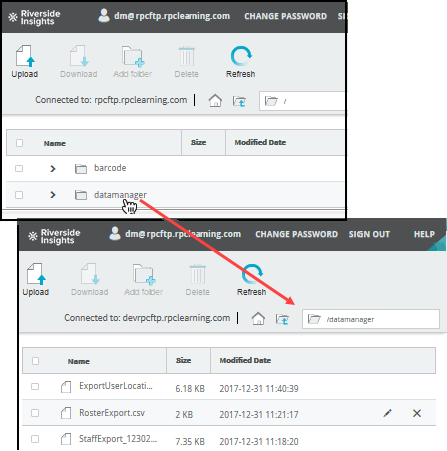Open the datamanager folder name

click(x=120, y=195)
